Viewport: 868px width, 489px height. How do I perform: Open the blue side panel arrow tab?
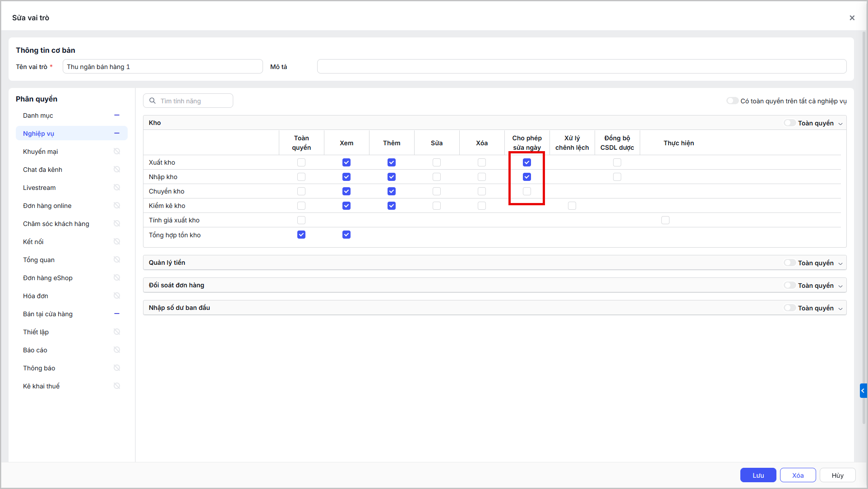[x=863, y=391]
